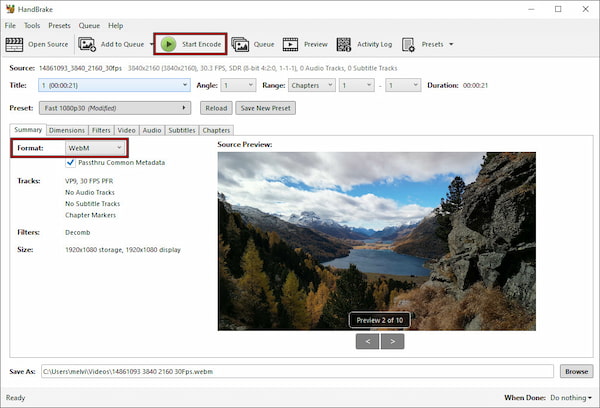The image size is (600, 408).
Task: Show previous preview image with < button
Action: (x=367, y=341)
